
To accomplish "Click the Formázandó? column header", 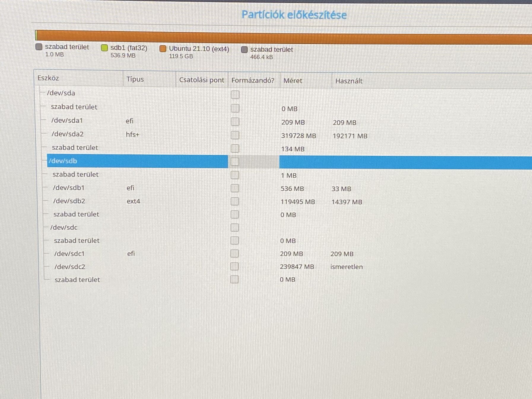I will tap(254, 80).
